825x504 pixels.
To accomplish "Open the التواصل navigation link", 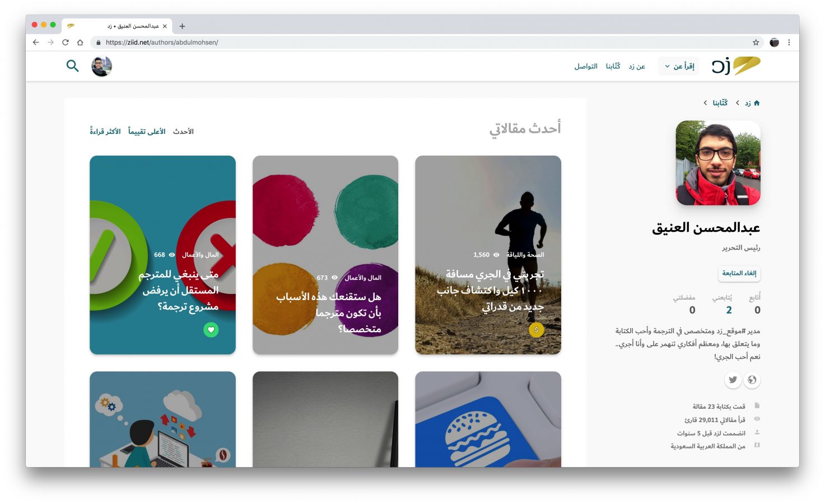I will pyautogui.click(x=586, y=67).
